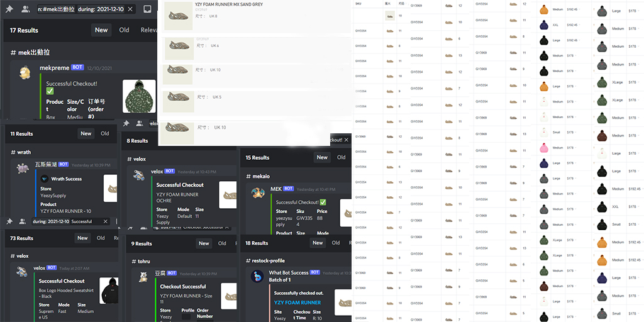644x322 pixels.
Task: Select New tab in the 9 Results panel
Action: click(x=204, y=243)
